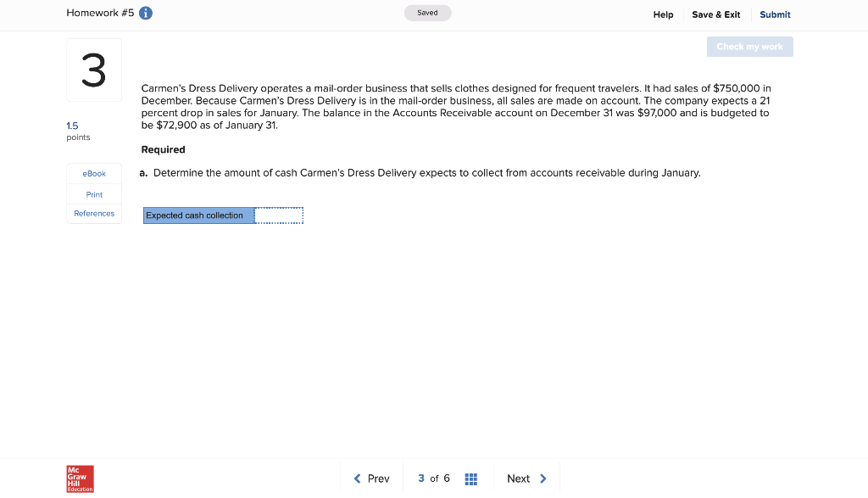Open the Help menu item
The height and width of the screenshot is (498, 868).
pyautogui.click(x=664, y=14)
